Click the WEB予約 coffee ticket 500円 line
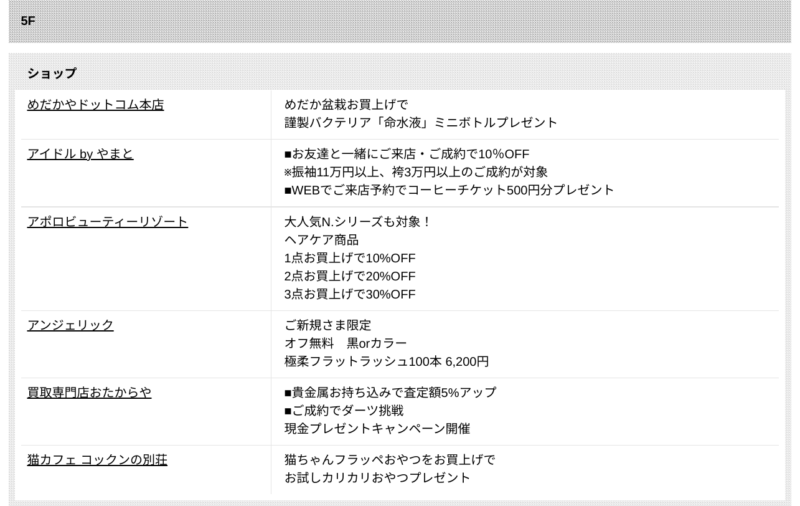800x506 pixels. click(x=449, y=189)
